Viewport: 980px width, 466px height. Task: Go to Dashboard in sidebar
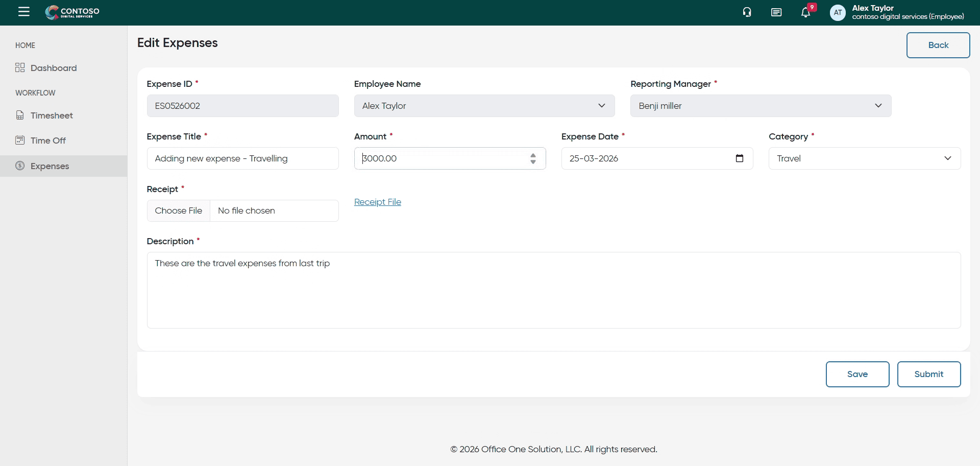point(53,68)
